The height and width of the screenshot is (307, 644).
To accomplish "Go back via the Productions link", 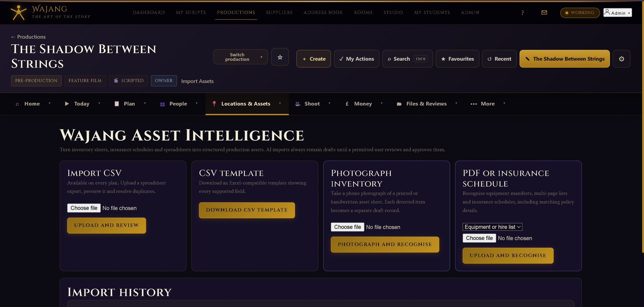I will tap(28, 37).
